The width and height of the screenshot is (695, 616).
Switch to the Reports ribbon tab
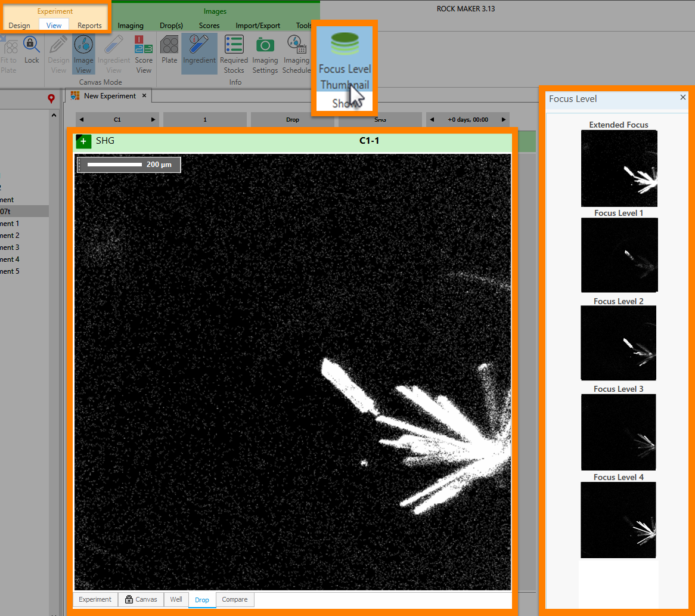(x=89, y=25)
